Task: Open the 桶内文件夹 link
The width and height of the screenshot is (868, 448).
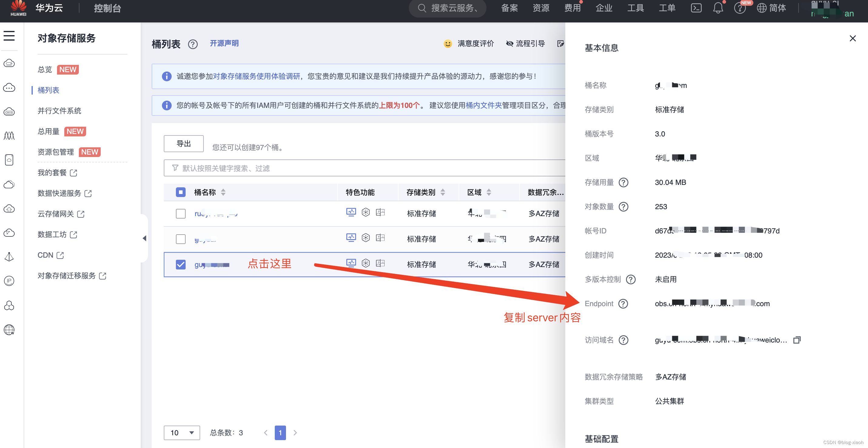Action: (x=483, y=105)
